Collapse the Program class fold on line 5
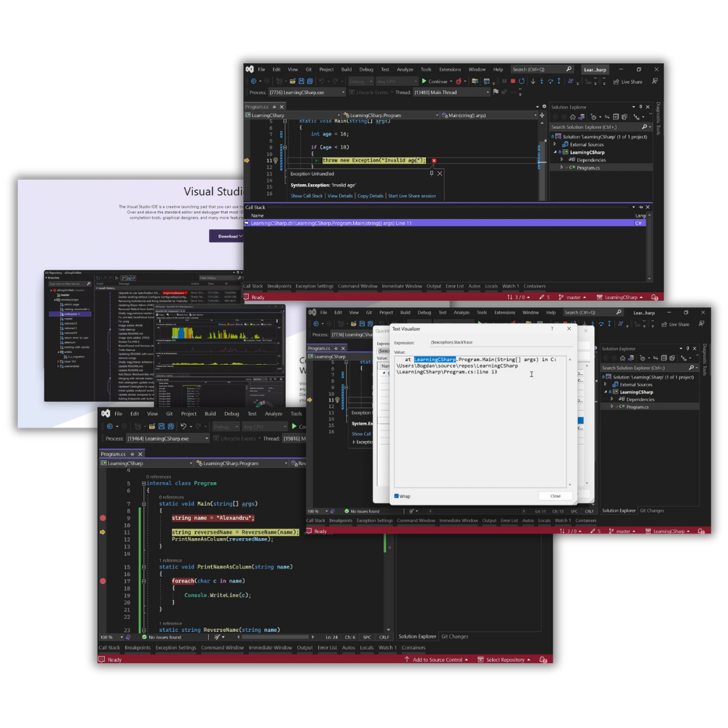The width and height of the screenshot is (728, 728). point(144,483)
